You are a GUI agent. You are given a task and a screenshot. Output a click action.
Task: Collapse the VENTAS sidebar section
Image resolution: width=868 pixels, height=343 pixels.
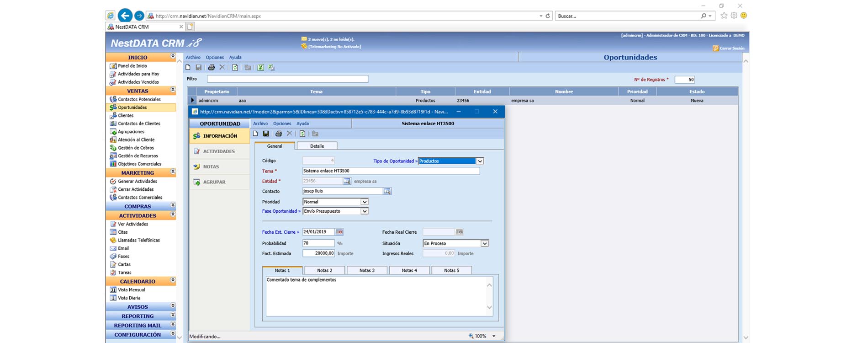173,90
